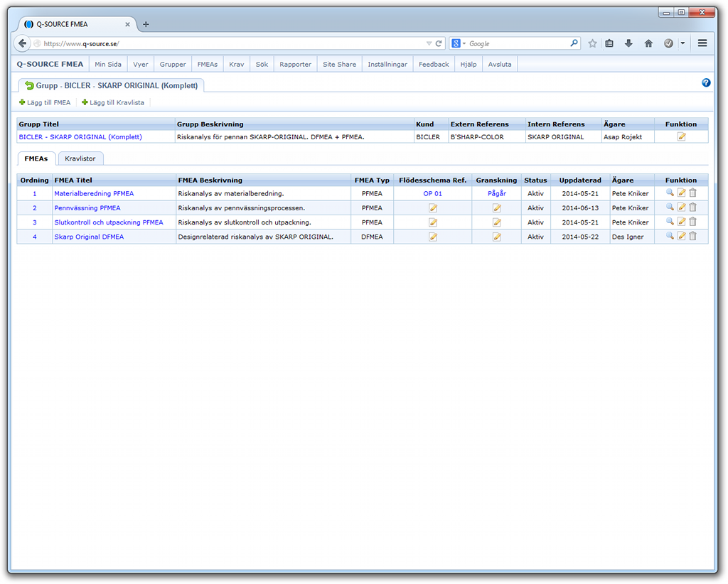This screenshot has height=584, width=728.
Task: Click the Q-SOURCE FMEA logo text
Action: tap(50, 64)
